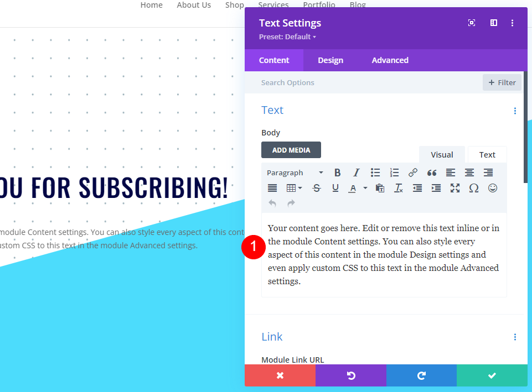Toggle center text alignment
The height and width of the screenshot is (392, 532).
pos(469,173)
